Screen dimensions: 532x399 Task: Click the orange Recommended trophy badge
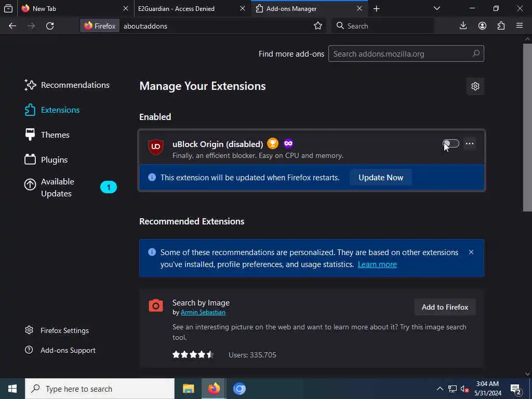272,143
